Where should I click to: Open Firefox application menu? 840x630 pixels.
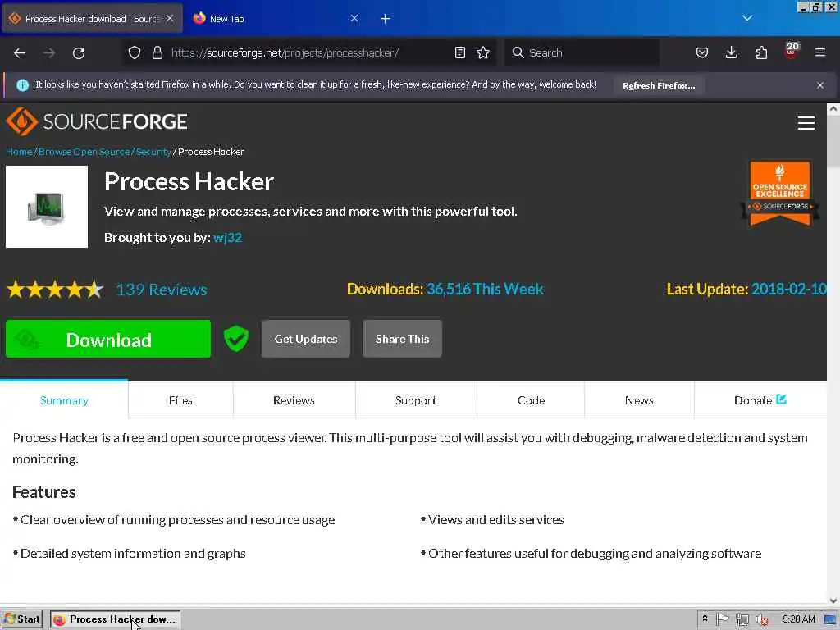tap(820, 52)
